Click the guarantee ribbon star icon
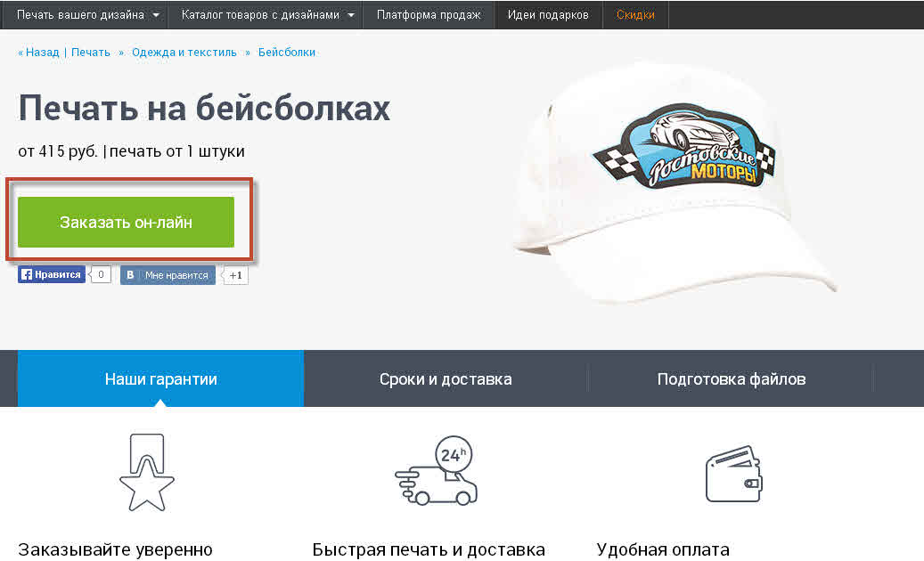This screenshot has height=561, width=924. (147, 473)
